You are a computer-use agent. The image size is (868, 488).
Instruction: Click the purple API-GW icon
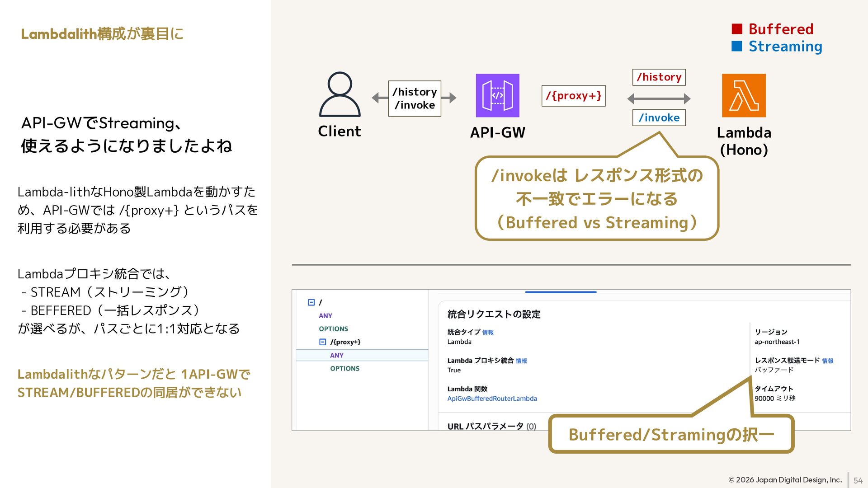(x=497, y=95)
